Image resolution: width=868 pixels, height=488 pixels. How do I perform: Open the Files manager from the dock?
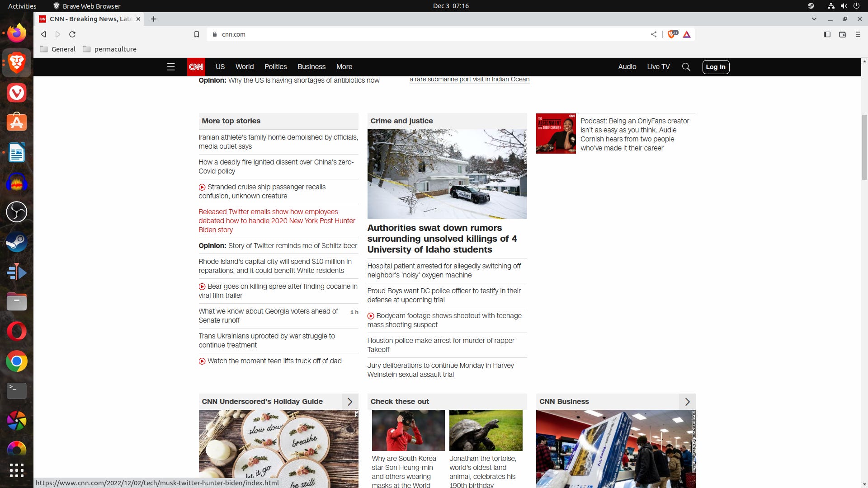point(17,301)
